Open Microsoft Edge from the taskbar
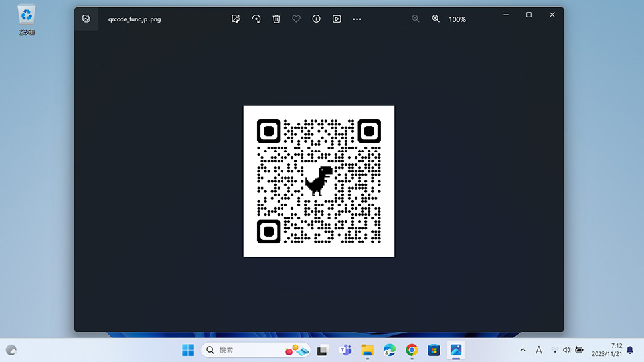This screenshot has height=362, width=644. point(389,350)
